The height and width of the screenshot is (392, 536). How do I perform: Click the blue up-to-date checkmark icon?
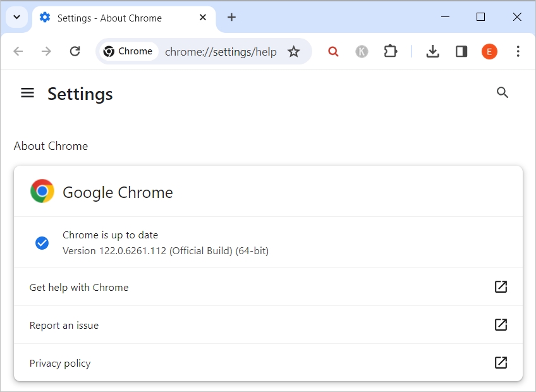tap(42, 243)
